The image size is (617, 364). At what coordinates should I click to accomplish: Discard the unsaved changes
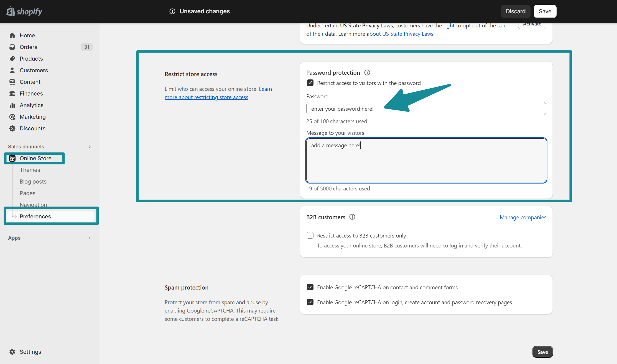click(x=515, y=11)
